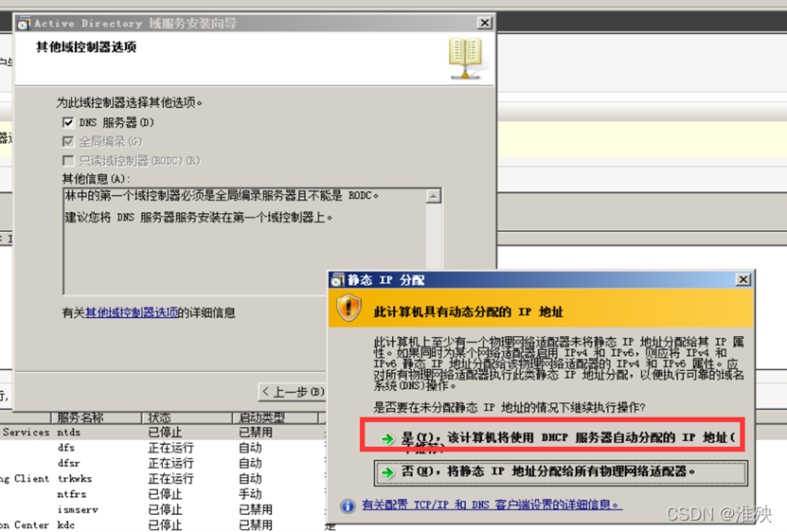Select the trkwks service name

(74, 479)
